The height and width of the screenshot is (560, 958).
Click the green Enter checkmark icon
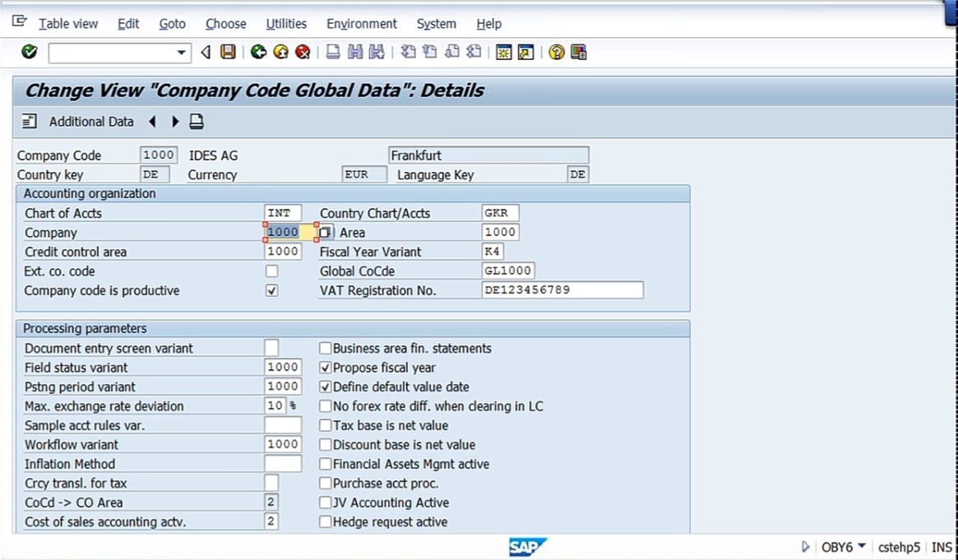point(29,52)
